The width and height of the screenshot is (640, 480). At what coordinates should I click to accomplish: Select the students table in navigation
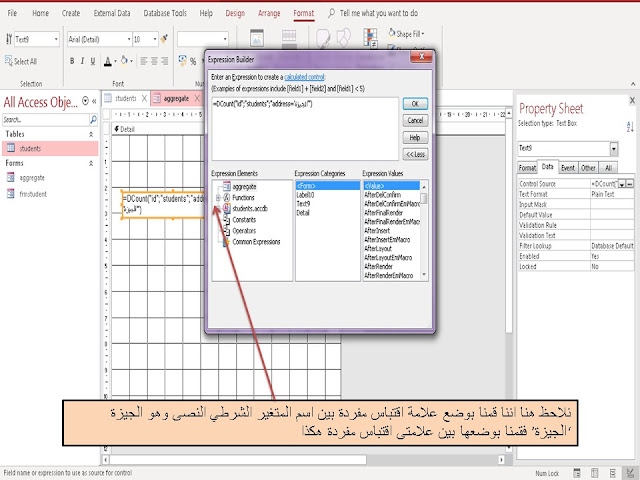coord(50,148)
